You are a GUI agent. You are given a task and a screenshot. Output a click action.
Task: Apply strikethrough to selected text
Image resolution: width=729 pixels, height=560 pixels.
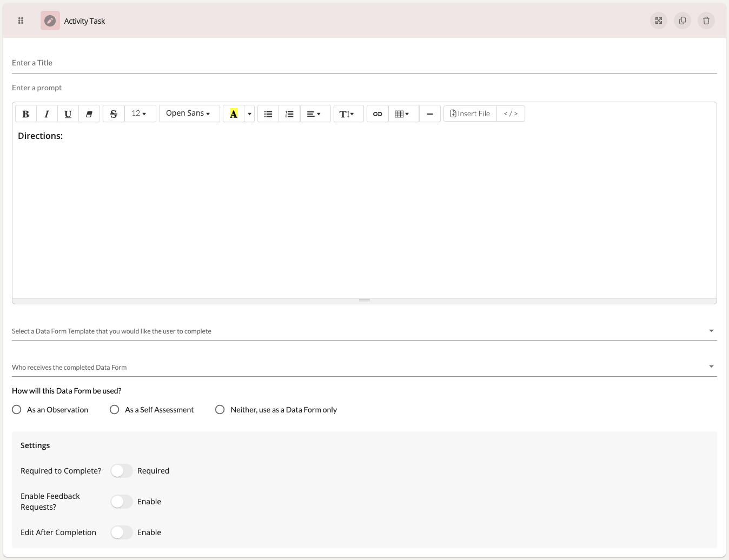(x=114, y=114)
